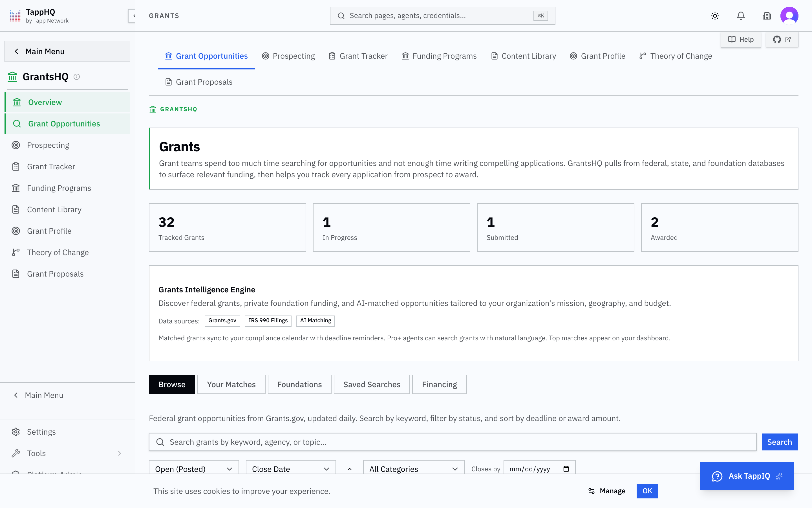Image resolution: width=812 pixels, height=508 pixels.
Task: Open the calendar picker icon in date field
Action: point(566,469)
